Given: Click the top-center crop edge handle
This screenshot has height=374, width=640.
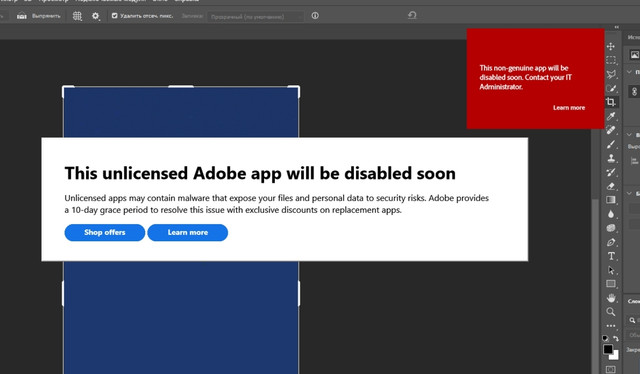Looking at the screenshot, I should coord(181,87).
